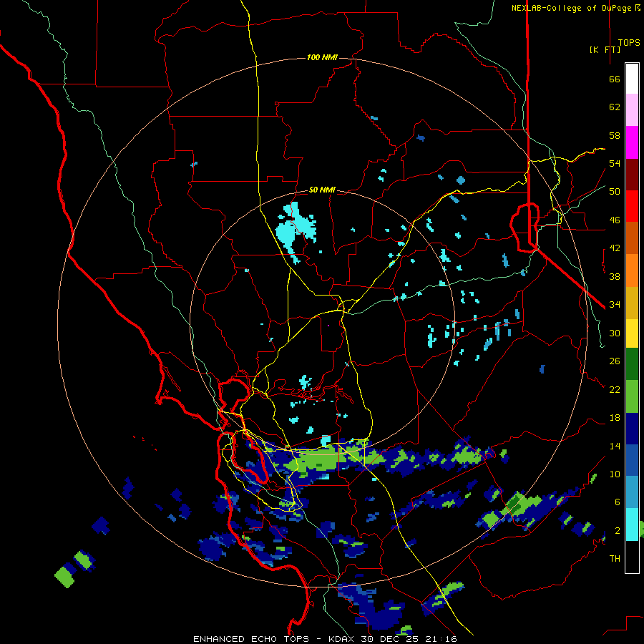Click the 58 scale value
The height and width of the screenshot is (644, 644).
[615, 135]
